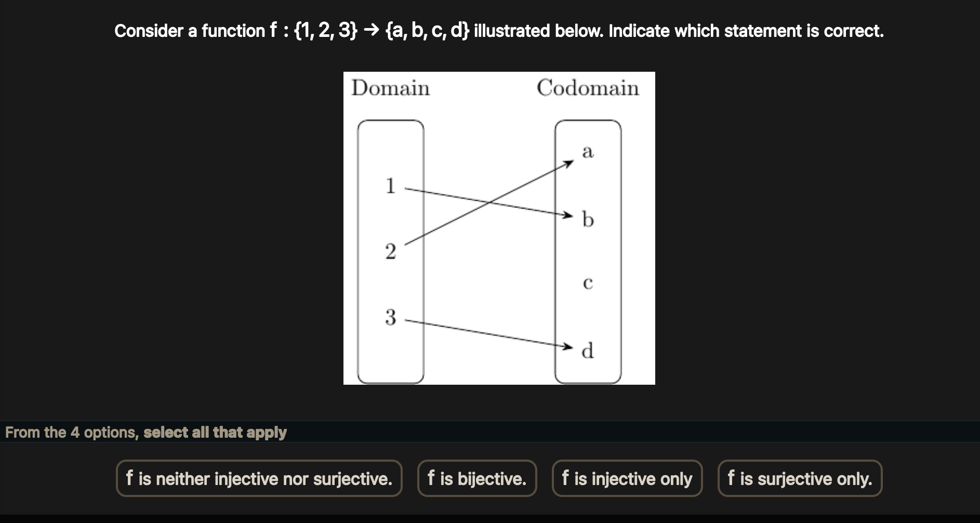Choose the "f is injective only" answer
This screenshot has width=980, height=523.
click(627, 478)
